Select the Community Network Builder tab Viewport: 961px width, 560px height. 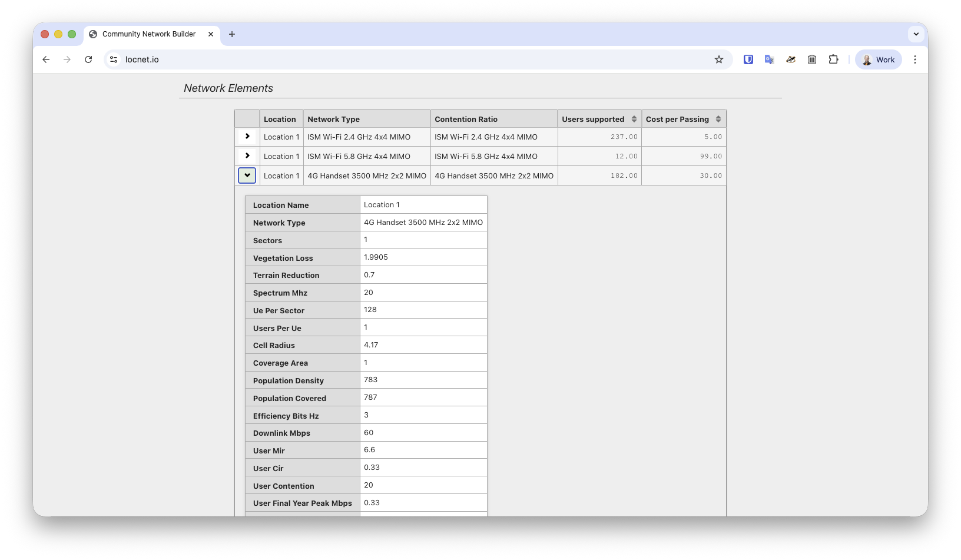tap(148, 34)
